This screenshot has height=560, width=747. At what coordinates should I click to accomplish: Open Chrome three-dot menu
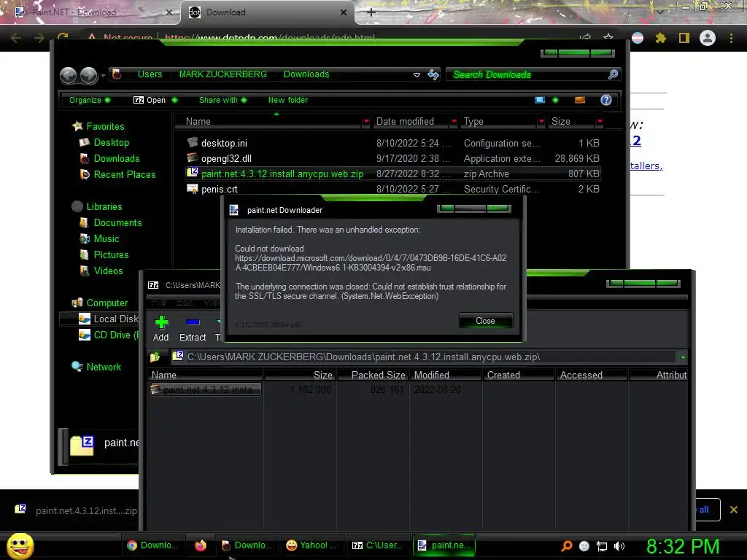(x=731, y=38)
